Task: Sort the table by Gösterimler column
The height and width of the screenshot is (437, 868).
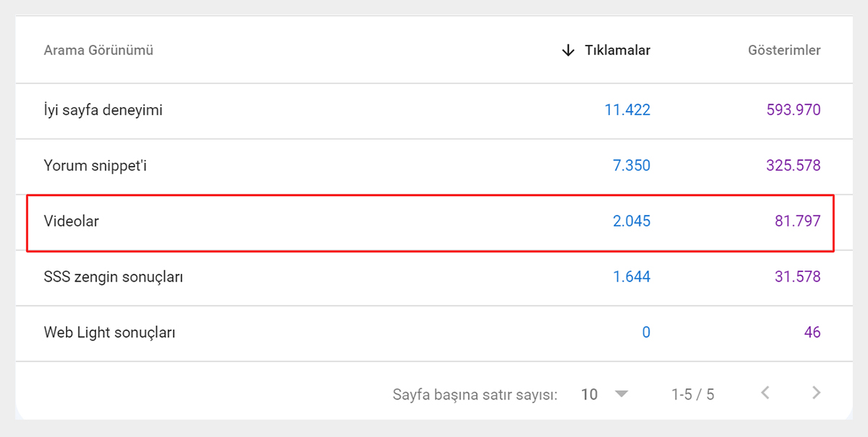Action: [784, 50]
